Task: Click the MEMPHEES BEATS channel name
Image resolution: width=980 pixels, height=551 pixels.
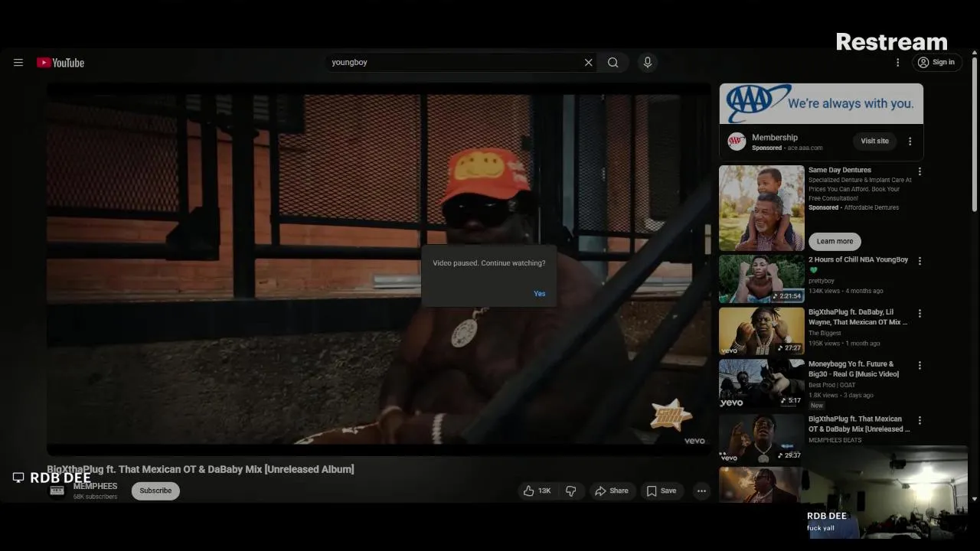Action: point(835,440)
